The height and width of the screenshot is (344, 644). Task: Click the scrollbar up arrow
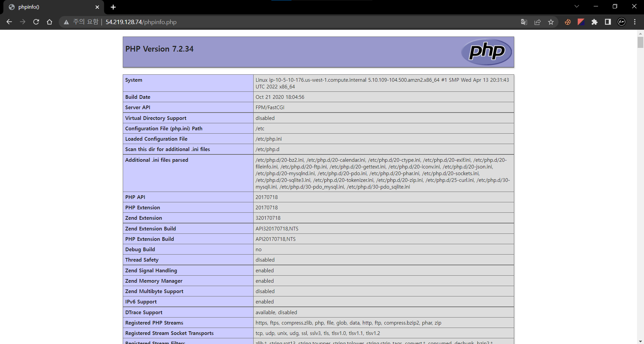[640, 33]
